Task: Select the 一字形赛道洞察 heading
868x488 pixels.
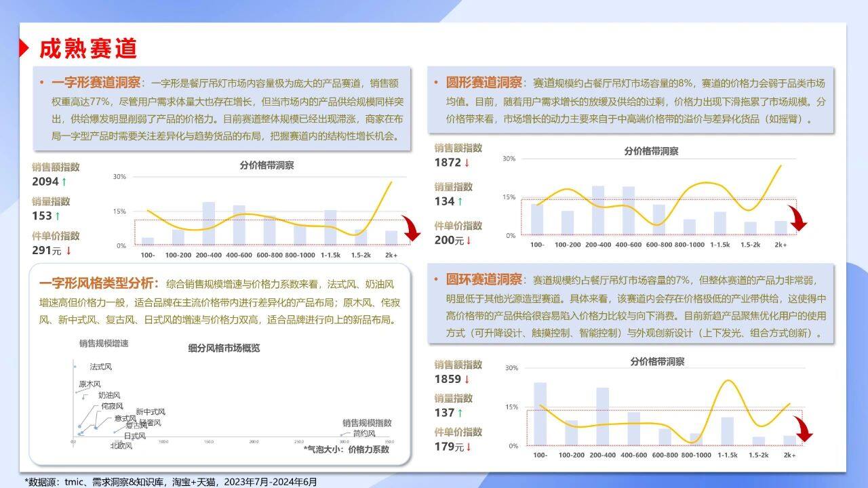Action: point(96,83)
